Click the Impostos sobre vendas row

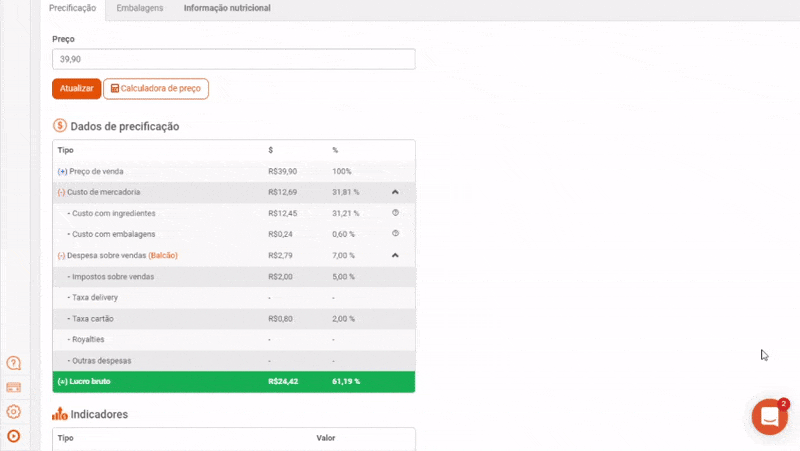234,277
